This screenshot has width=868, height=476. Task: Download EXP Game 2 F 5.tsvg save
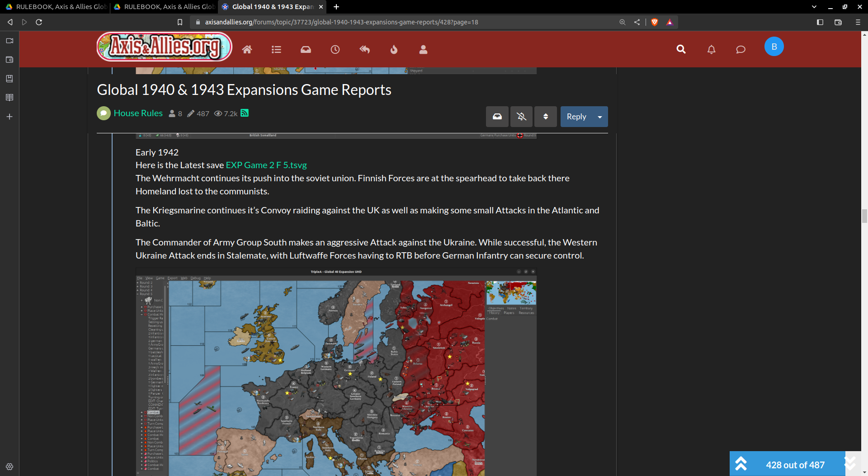tap(266, 165)
